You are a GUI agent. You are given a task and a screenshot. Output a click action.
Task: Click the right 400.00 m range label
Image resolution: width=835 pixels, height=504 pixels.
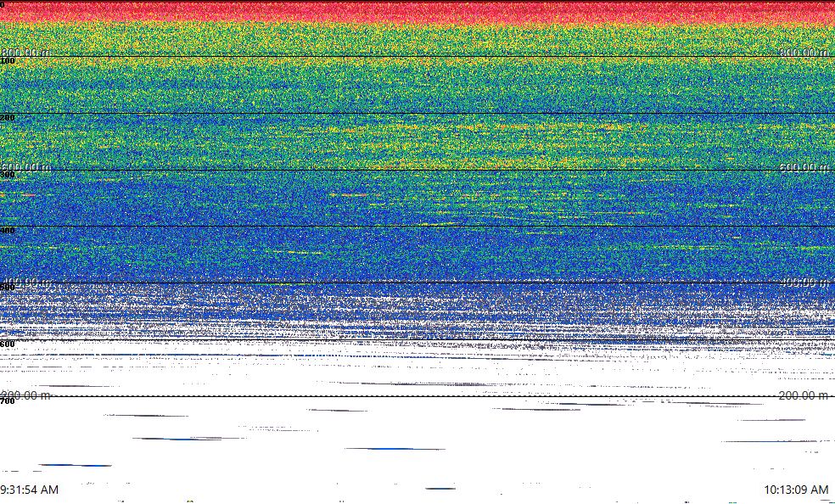804,282
